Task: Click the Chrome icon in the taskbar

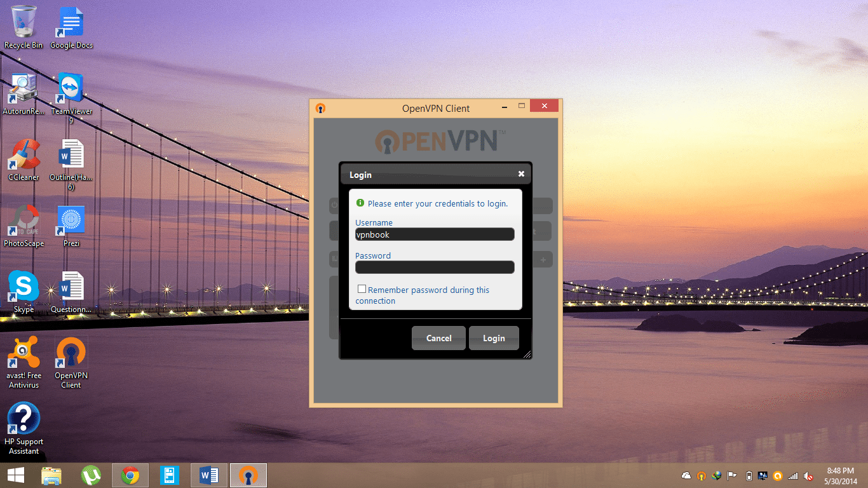Action: tap(130, 475)
